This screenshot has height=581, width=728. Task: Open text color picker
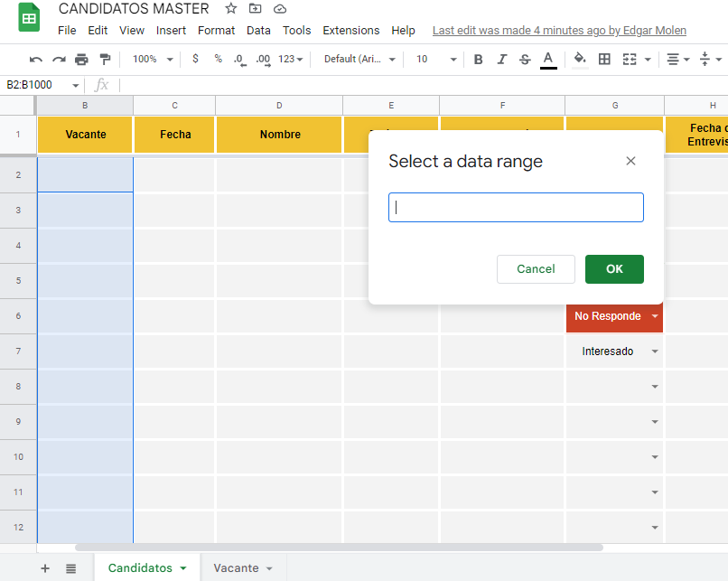pyautogui.click(x=548, y=60)
